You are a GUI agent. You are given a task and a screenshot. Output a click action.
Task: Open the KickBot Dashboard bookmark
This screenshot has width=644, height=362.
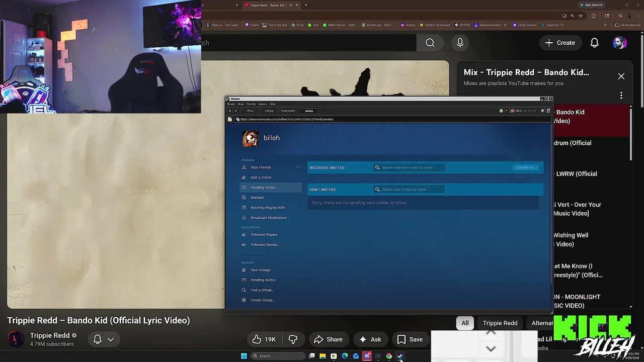[x=435, y=25]
